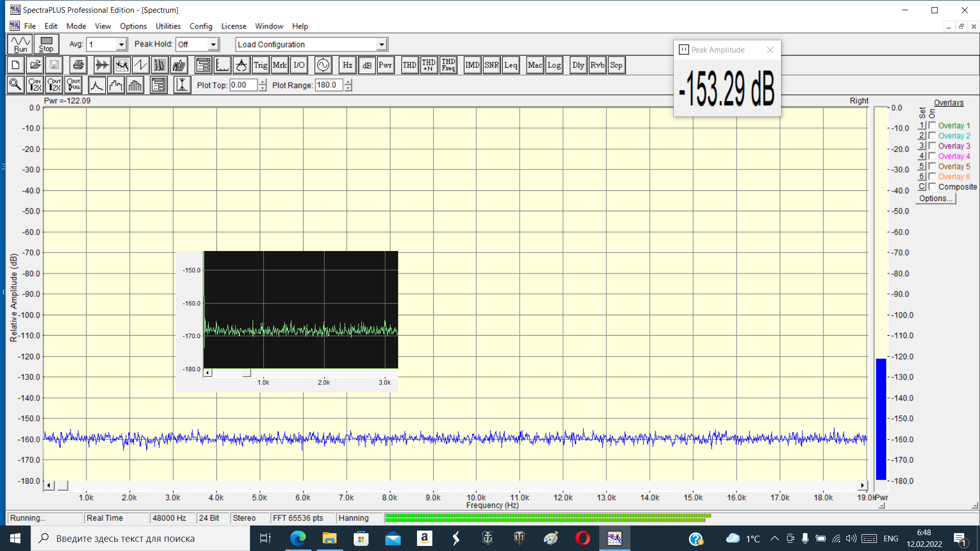The height and width of the screenshot is (551, 980).
Task: Click the THD+N measurement icon
Action: 429,65
